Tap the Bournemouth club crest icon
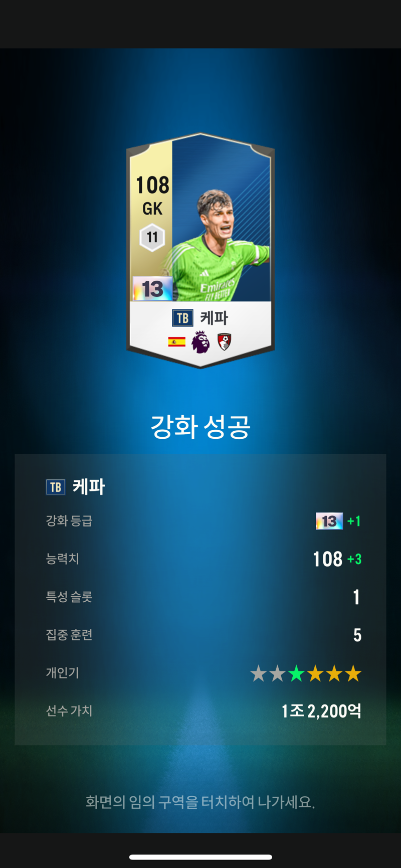The height and width of the screenshot is (868, 401). click(224, 342)
